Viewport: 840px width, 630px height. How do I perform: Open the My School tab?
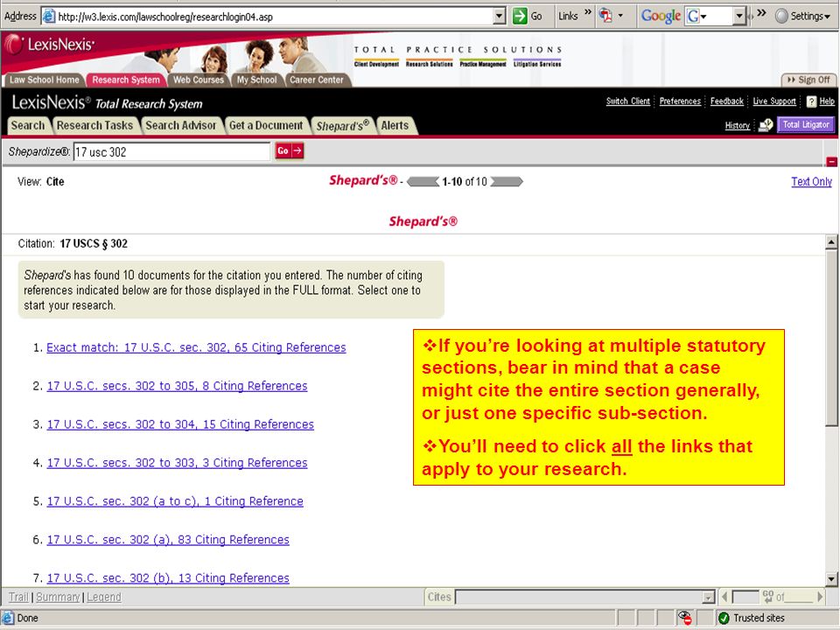[x=256, y=80]
